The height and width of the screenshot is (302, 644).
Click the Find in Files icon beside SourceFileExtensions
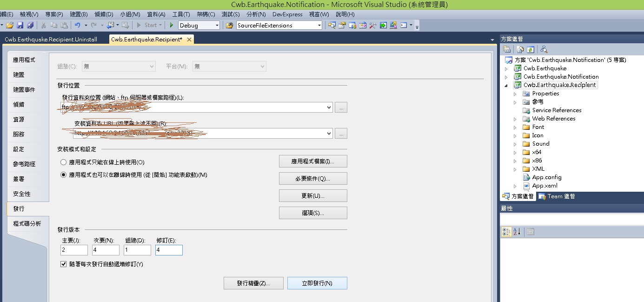click(230, 25)
